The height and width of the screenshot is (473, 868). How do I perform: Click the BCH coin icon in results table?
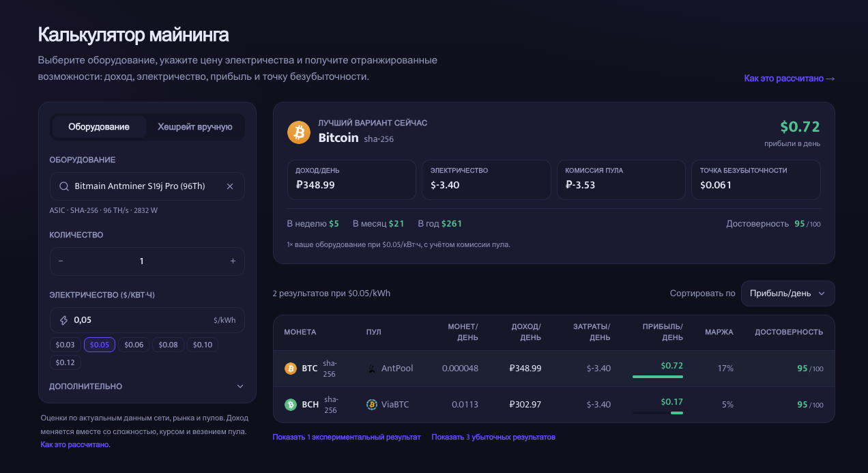point(291,405)
